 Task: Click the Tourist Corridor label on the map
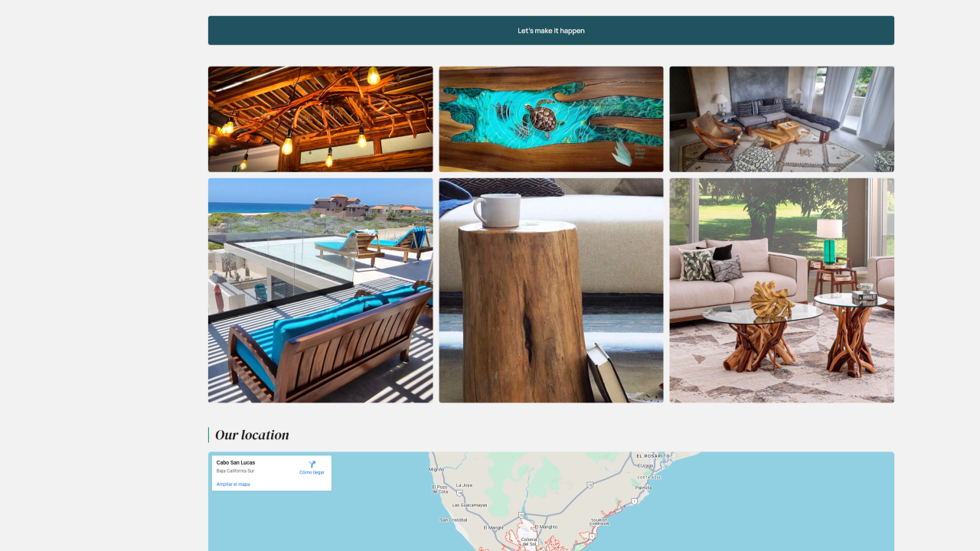pos(599,522)
